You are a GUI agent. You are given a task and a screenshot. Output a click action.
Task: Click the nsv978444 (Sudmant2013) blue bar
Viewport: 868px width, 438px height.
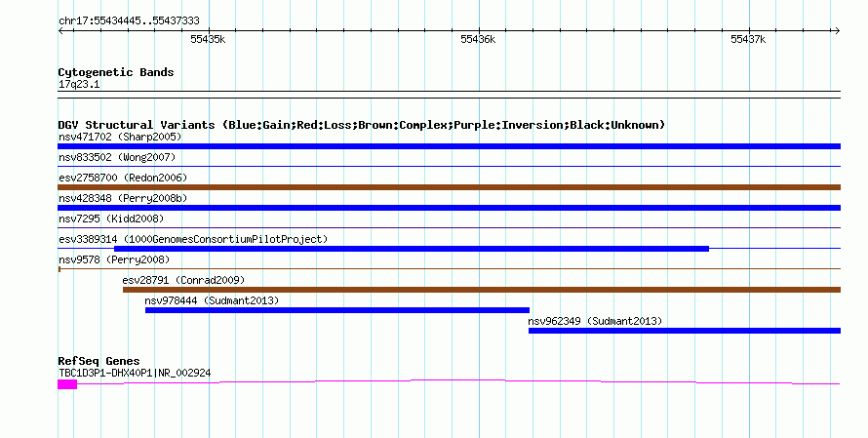(337, 310)
